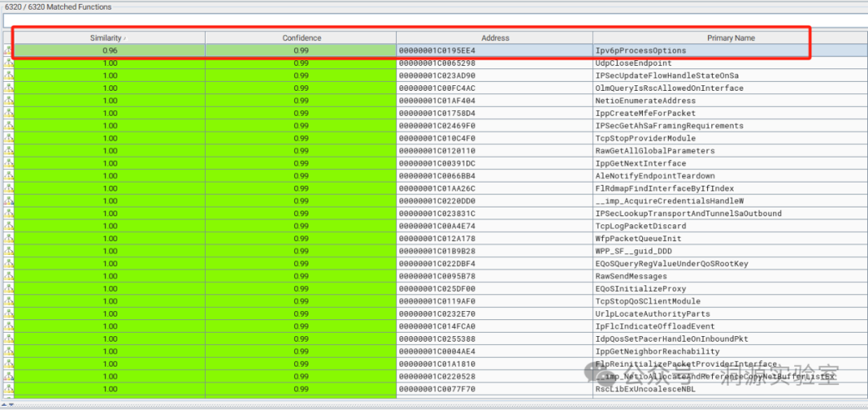Screen dimensions: 868x410
Task: Click the Primary Name column header
Action: [730, 38]
